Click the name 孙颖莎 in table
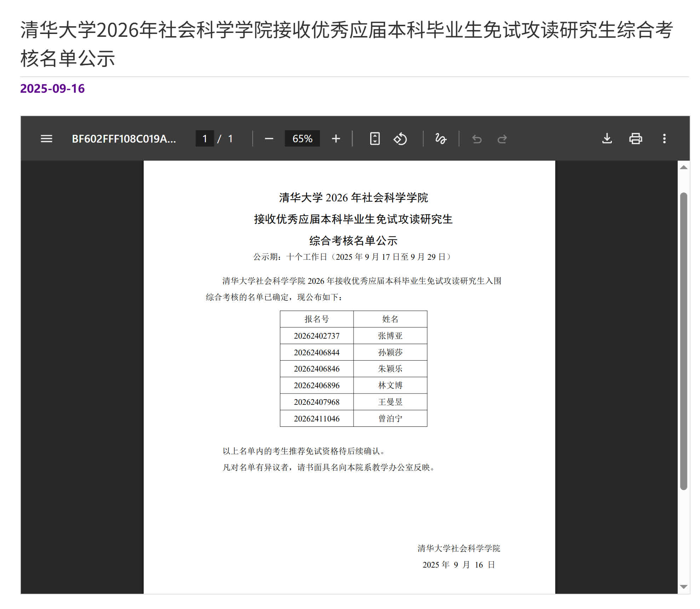This screenshot has height=609, width=700. (390, 352)
